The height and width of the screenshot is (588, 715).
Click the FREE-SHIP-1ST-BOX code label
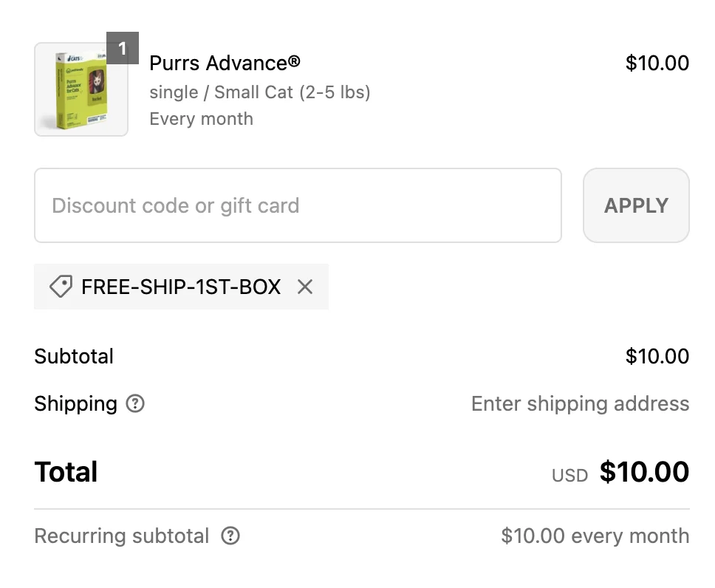(x=181, y=287)
